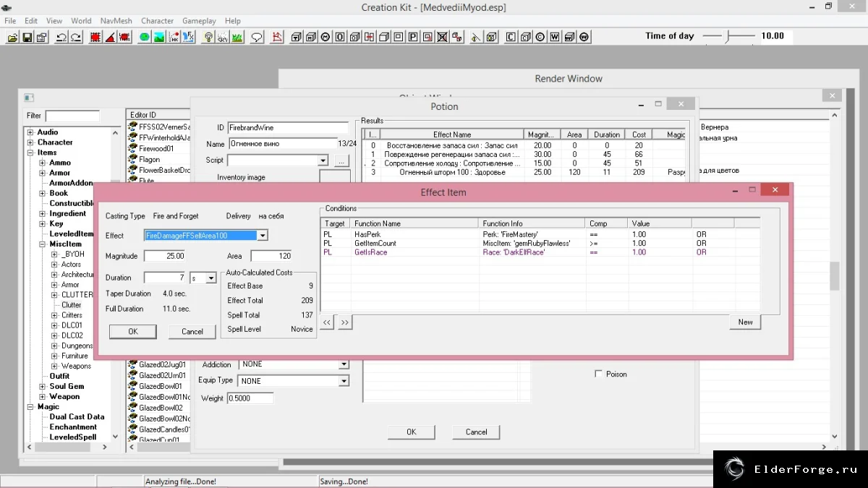Click the Redo arrow in the toolbar
This screenshot has width=868, height=488.
coord(75,37)
